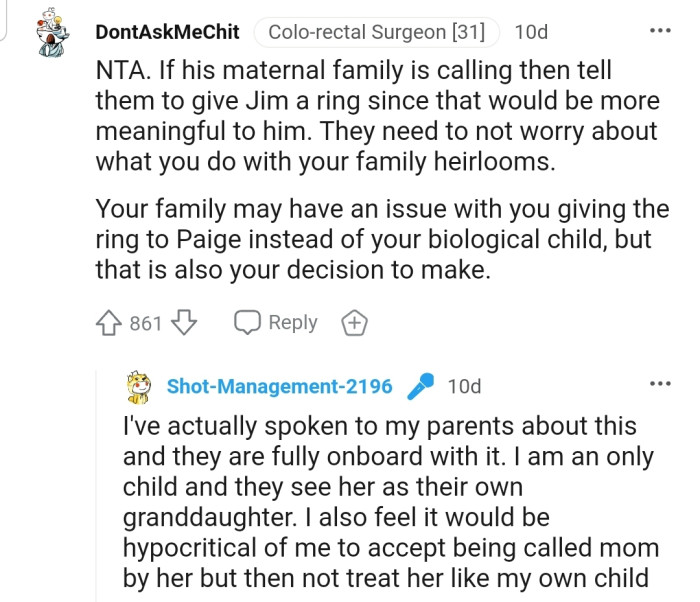Open the DontAskMeChit username link

(x=167, y=32)
